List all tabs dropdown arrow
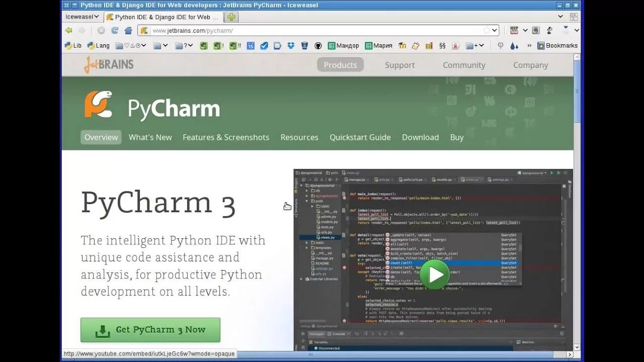This screenshot has height=362, width=644. [560, 17]
